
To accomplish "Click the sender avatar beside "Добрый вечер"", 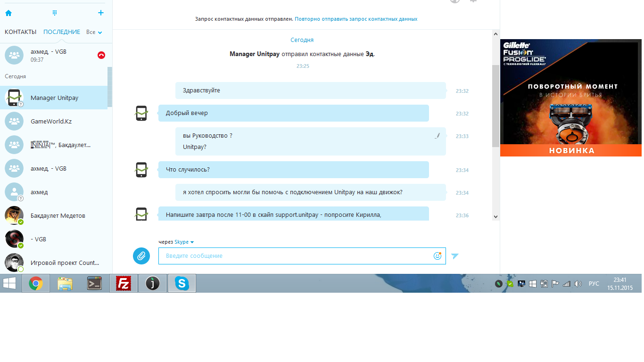I will click(x=142, y=113).
